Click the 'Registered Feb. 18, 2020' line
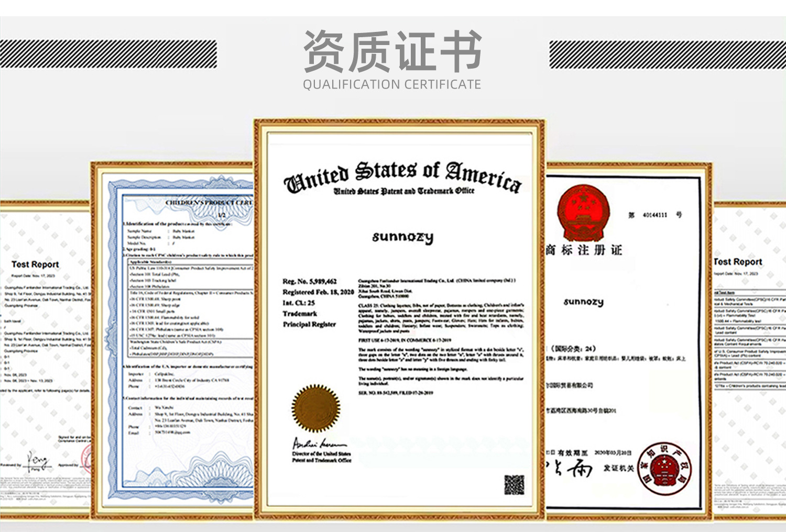The image size is (786, 532). click(x=318, y=292)
